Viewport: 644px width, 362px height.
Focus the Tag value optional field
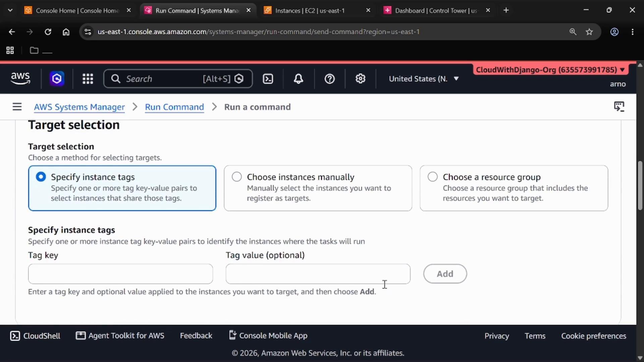tap(318, 274)
